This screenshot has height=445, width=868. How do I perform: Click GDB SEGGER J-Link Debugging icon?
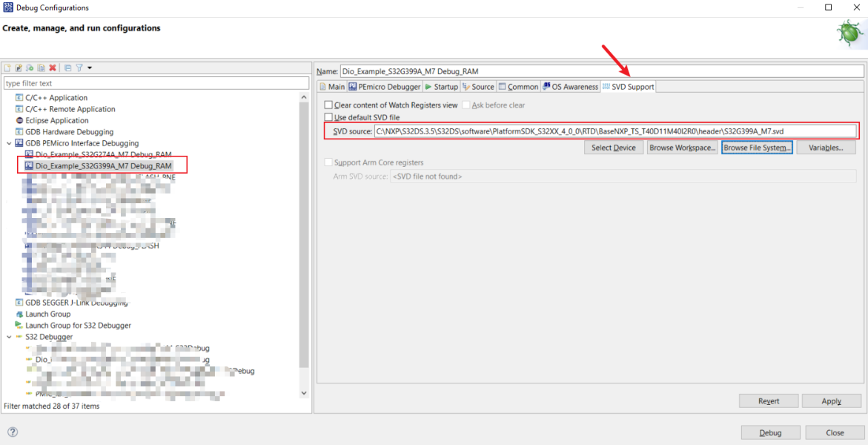[20, 303]
